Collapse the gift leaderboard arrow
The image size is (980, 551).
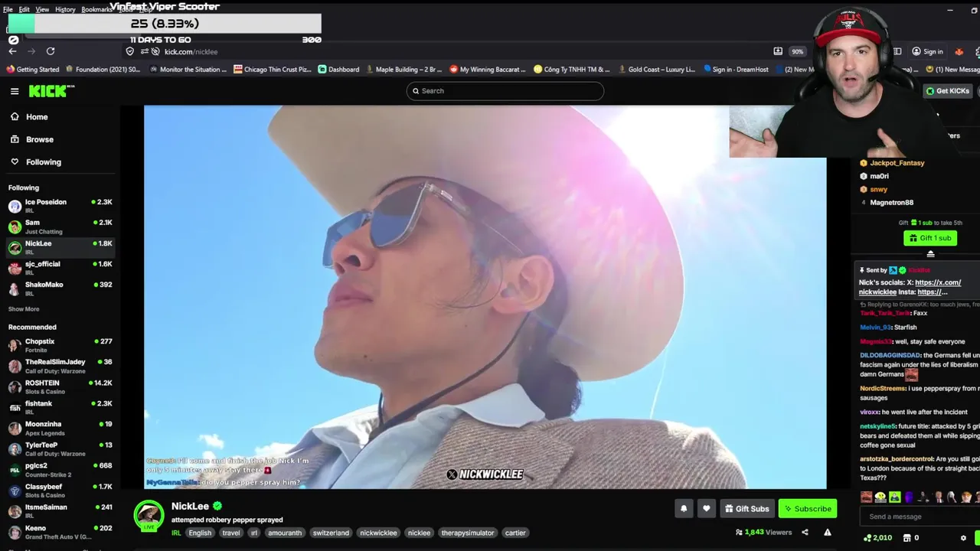[x=930, y=254]
